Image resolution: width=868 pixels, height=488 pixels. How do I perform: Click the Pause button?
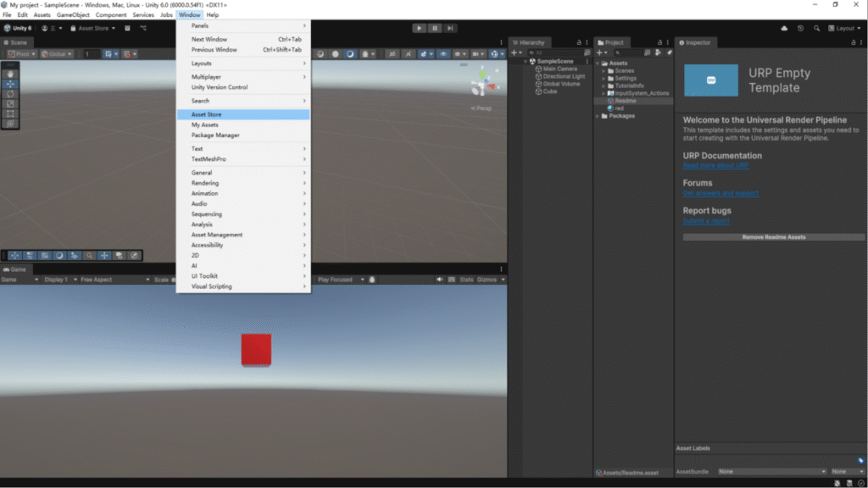(435, 28)
